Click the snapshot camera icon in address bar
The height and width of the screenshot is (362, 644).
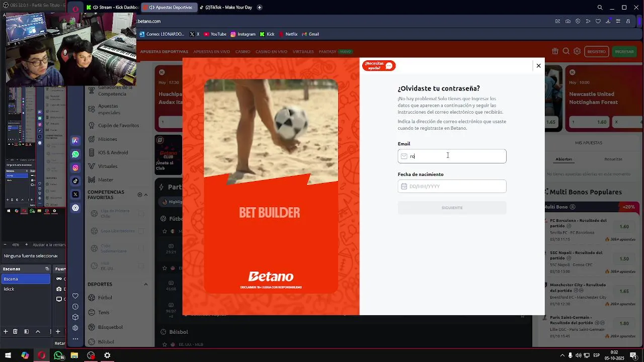click(x=568, y=21)
